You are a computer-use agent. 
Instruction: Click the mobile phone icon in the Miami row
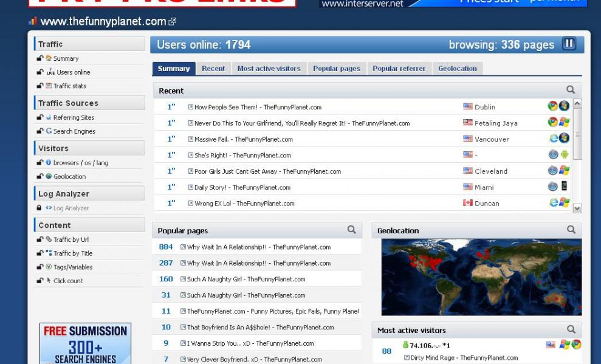[564, 186]
